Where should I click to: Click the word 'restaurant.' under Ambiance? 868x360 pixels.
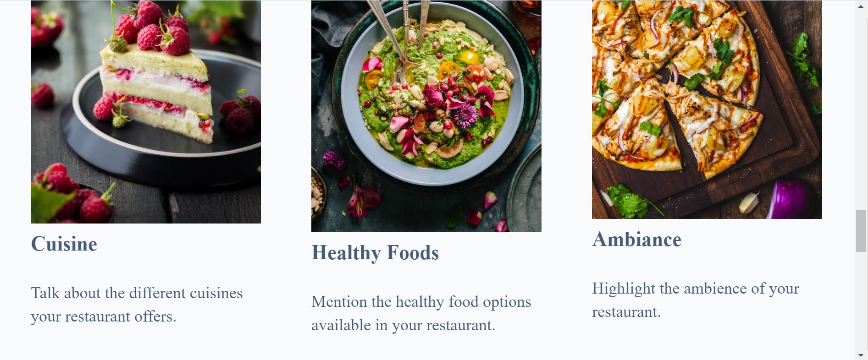click(626, 312)
